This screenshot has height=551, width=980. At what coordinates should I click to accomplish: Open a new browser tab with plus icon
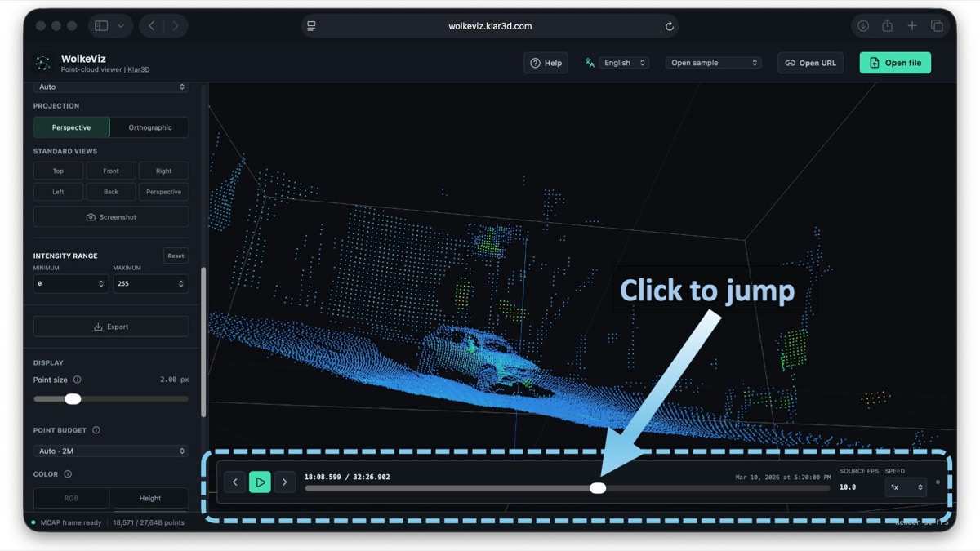tap(912, 26)
